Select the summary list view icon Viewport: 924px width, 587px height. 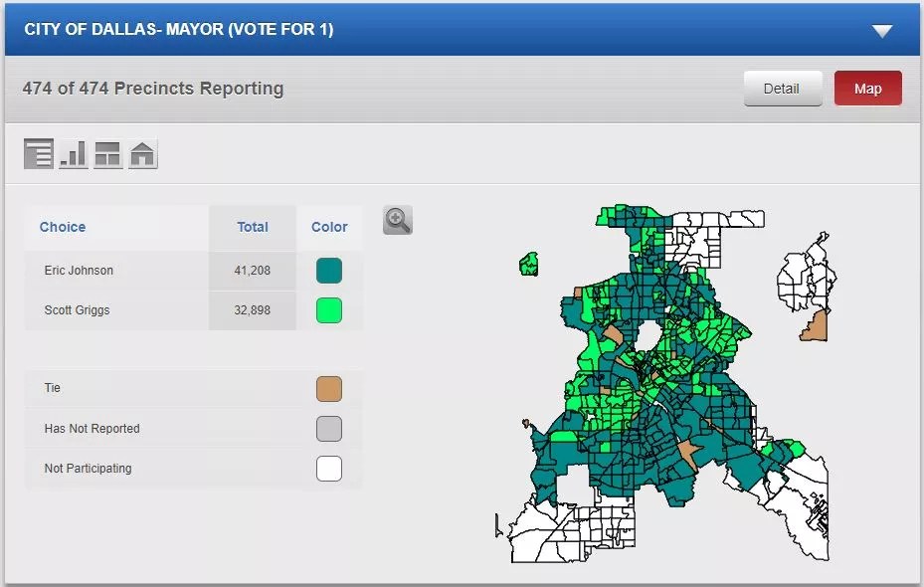39,154
